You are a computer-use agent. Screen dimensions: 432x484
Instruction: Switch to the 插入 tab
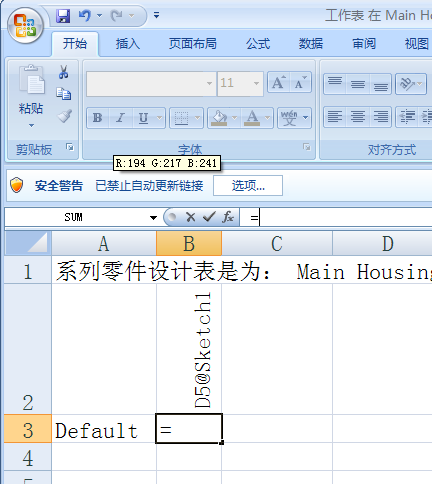coord(128,44)
